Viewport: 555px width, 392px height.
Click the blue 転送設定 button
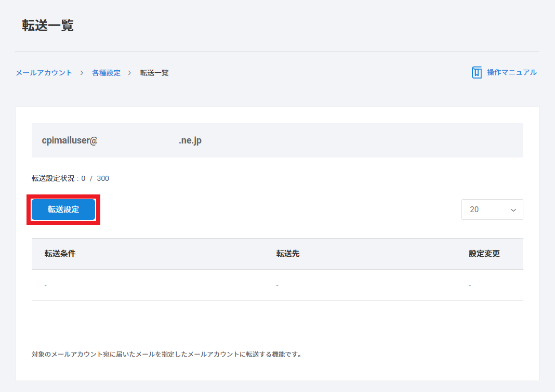pyautogui.click(x=63, y=210)
